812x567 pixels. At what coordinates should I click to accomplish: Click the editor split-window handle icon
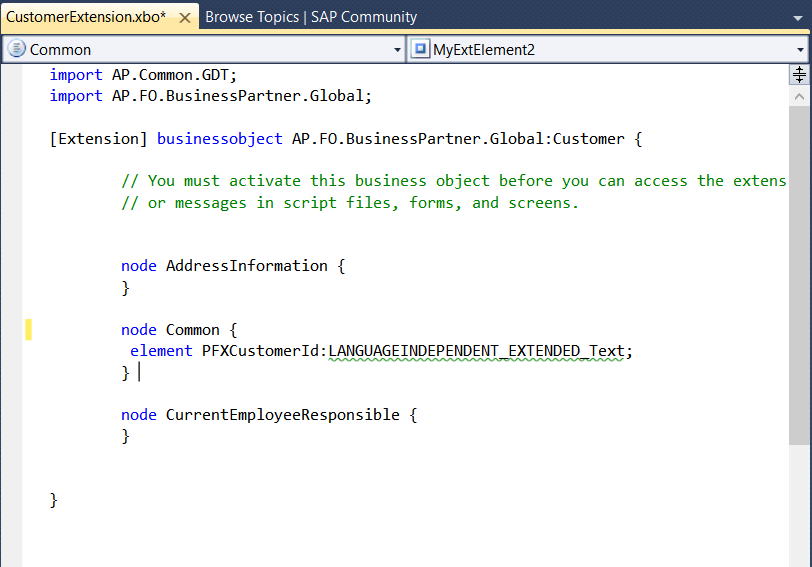pos(799,74)
